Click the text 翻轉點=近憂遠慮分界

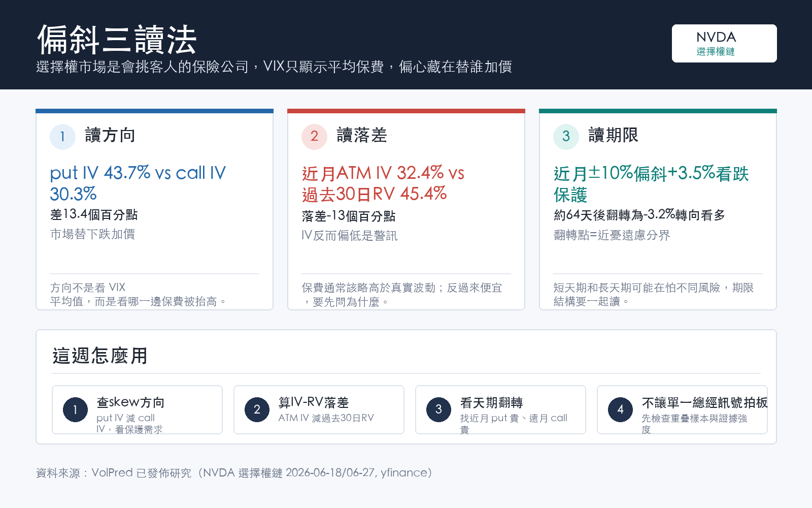pos(612,235)
